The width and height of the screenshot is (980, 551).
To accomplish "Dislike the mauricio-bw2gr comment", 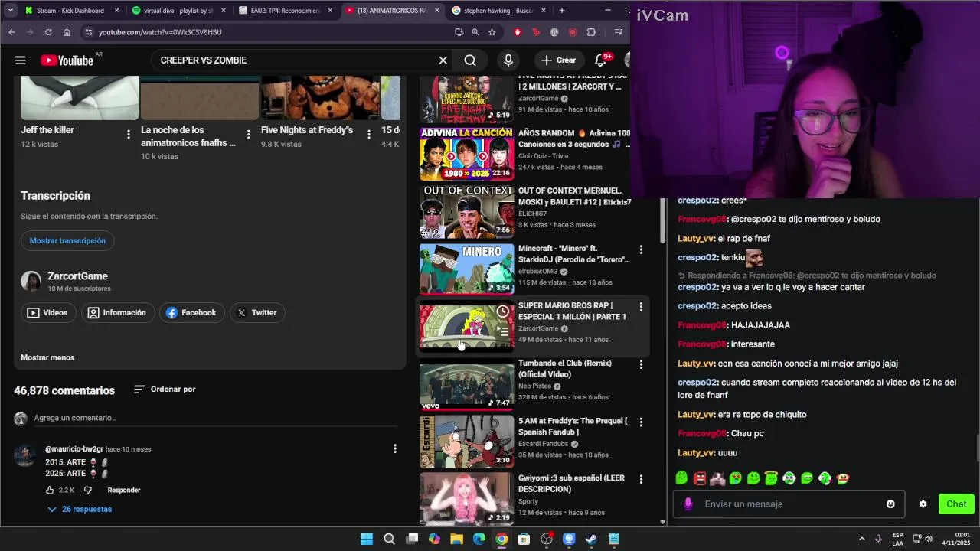I will (87, 490).
